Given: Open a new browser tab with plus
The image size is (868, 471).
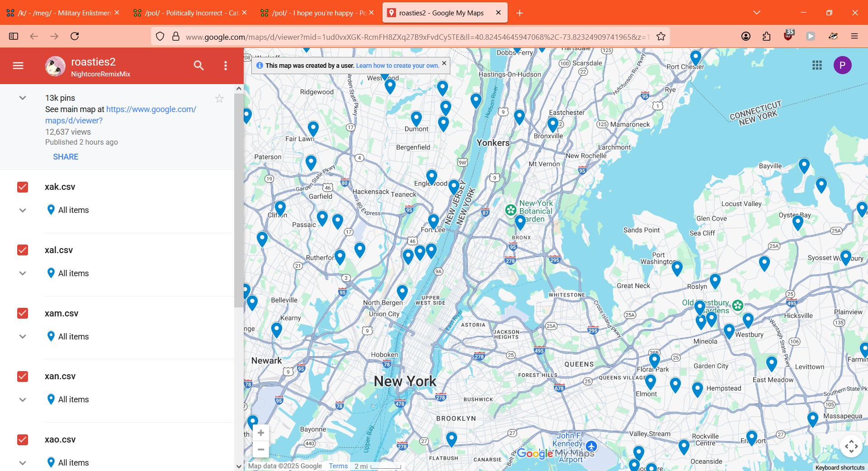Looking at the screenshot, I should coord(519,13).
